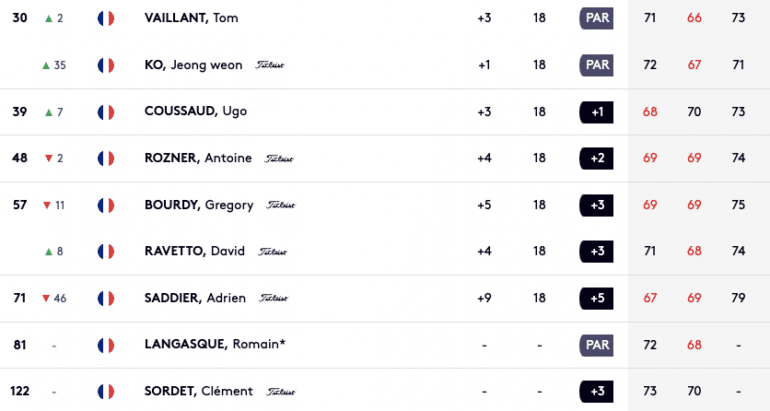This screenshot has height=411, width=770.
Task: Click the 79 round score for Saddier
Action: tap(738, 298)
